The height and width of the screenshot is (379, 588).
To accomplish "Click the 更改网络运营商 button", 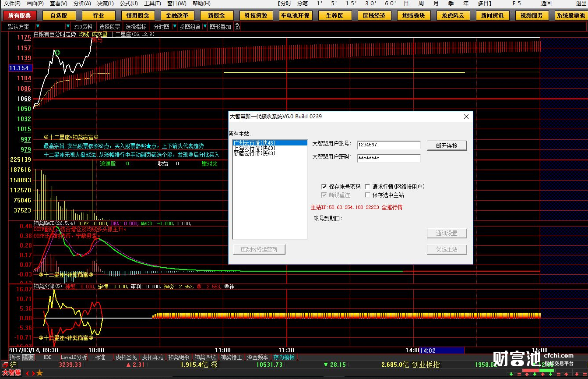I will pyautogui.click(x=259, y=249).
